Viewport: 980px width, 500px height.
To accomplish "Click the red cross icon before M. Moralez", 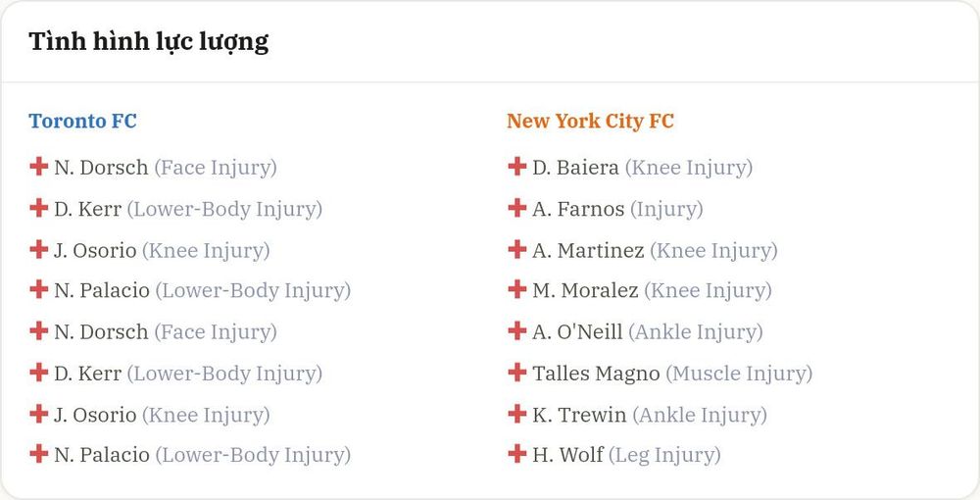I will (516, 289).
